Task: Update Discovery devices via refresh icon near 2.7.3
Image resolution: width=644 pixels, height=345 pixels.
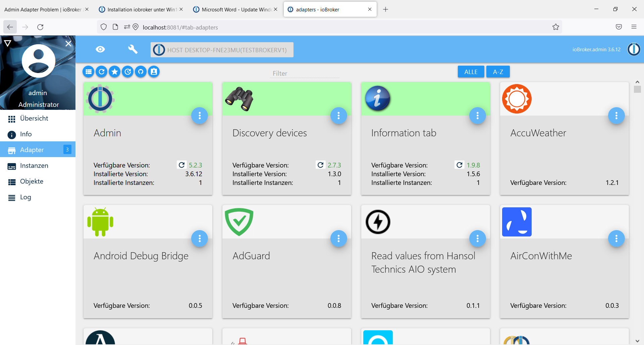Action: pyautogui.click(x=320, y=165)
